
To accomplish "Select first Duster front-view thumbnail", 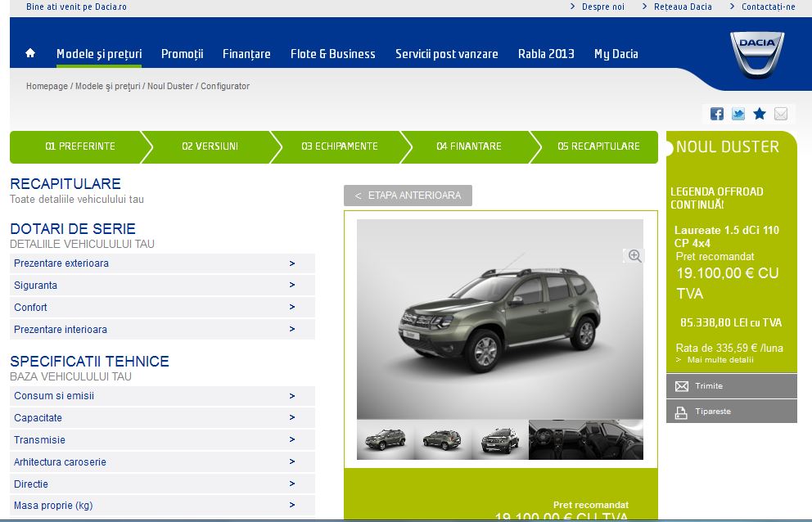I will pos(386,439).
